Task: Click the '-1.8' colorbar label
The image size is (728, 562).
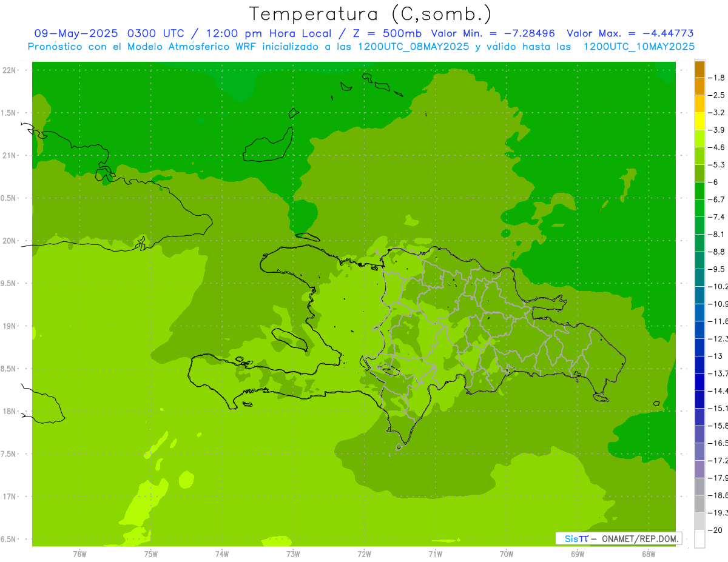Action: tap(716, 78)
